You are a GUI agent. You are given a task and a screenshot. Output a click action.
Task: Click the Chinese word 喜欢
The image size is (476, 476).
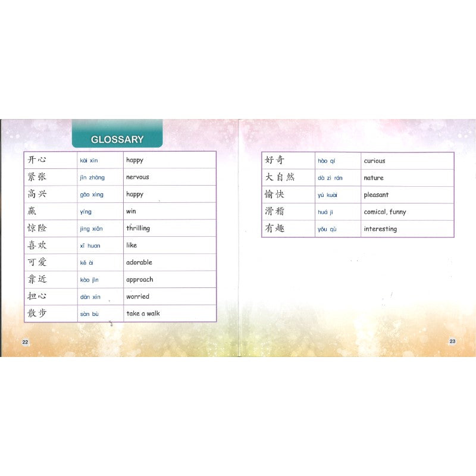pyautogui.click(x=37, y=245)
